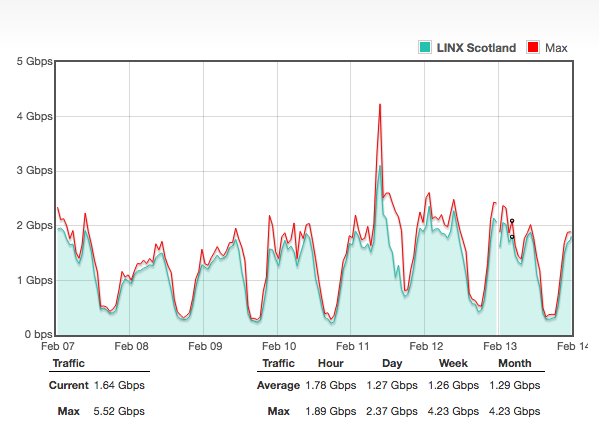Click the upper black data point marker on Feb 13
Screen dimensions: 599x435
[x=512, y=221]
